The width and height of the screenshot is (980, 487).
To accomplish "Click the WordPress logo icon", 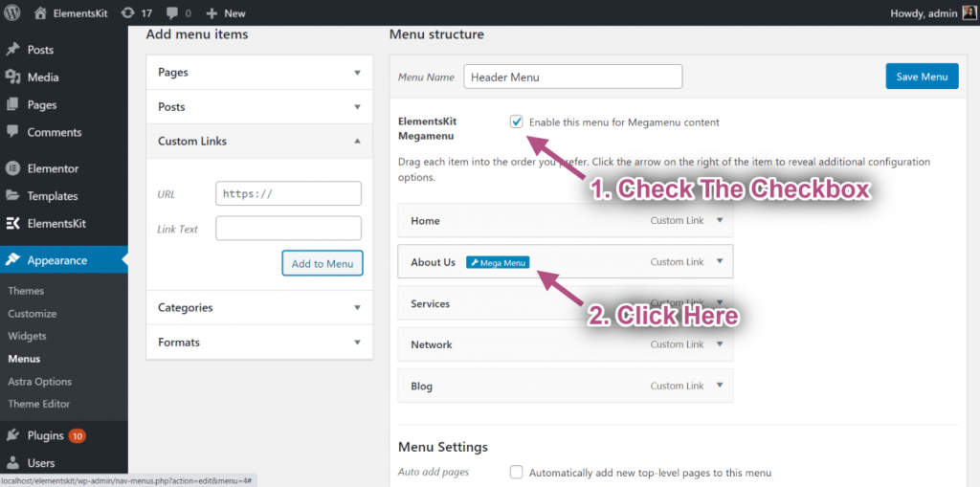I will point(12,12).
